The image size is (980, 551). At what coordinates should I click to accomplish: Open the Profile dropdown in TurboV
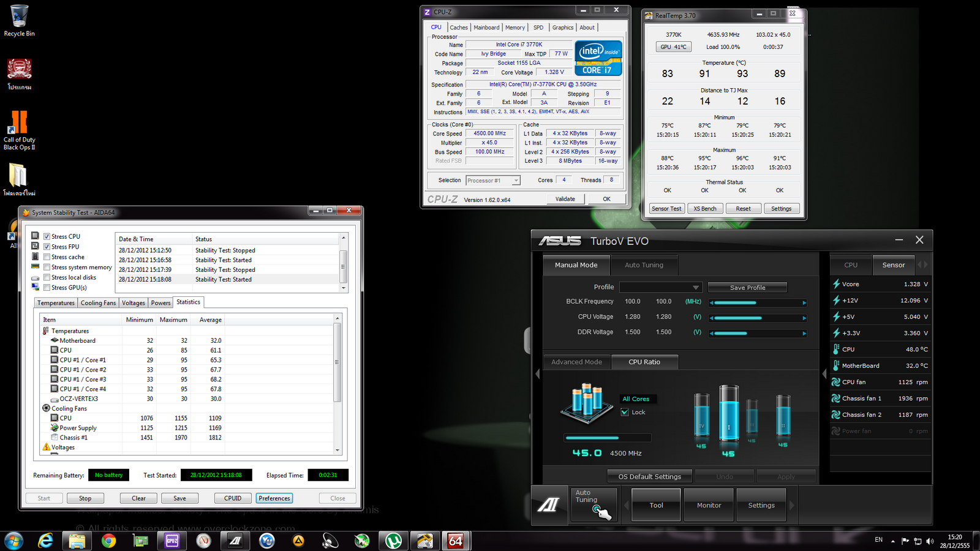660,287
